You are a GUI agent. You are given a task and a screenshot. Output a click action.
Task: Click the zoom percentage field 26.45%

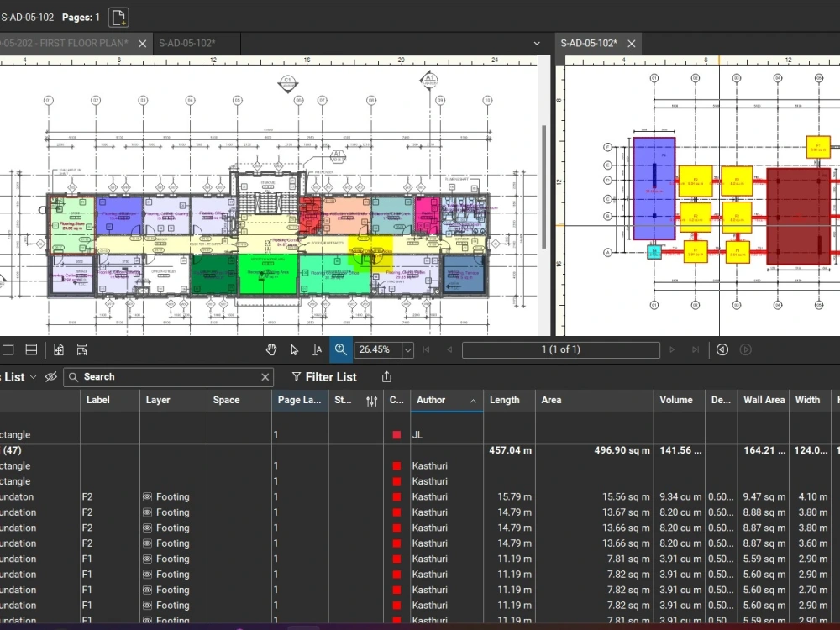click(378, 349)
